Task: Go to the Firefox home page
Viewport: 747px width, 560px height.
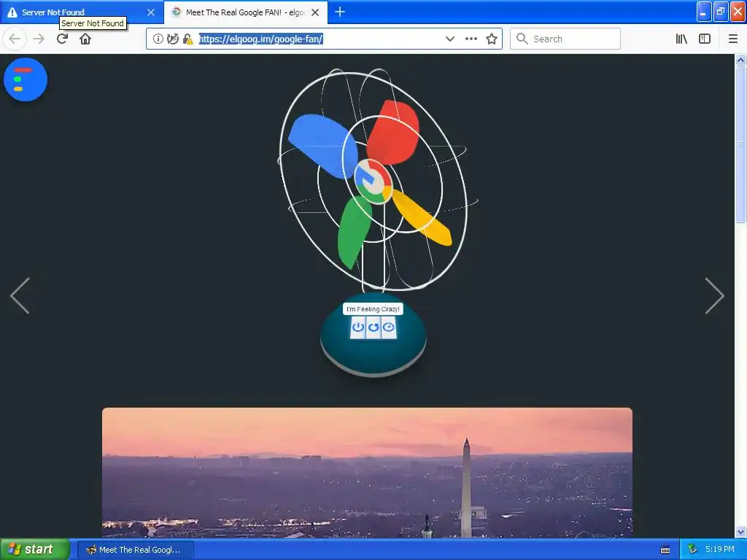Action: coord(85,39)
